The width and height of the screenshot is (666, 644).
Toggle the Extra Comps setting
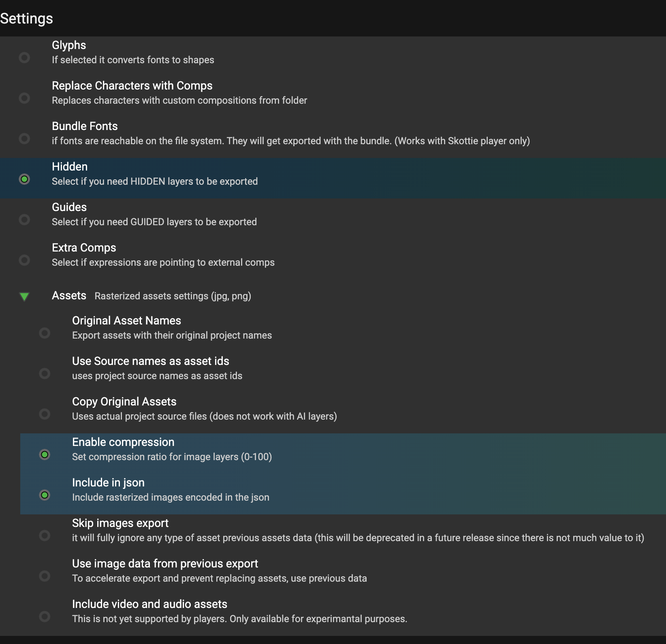[24, 260]
